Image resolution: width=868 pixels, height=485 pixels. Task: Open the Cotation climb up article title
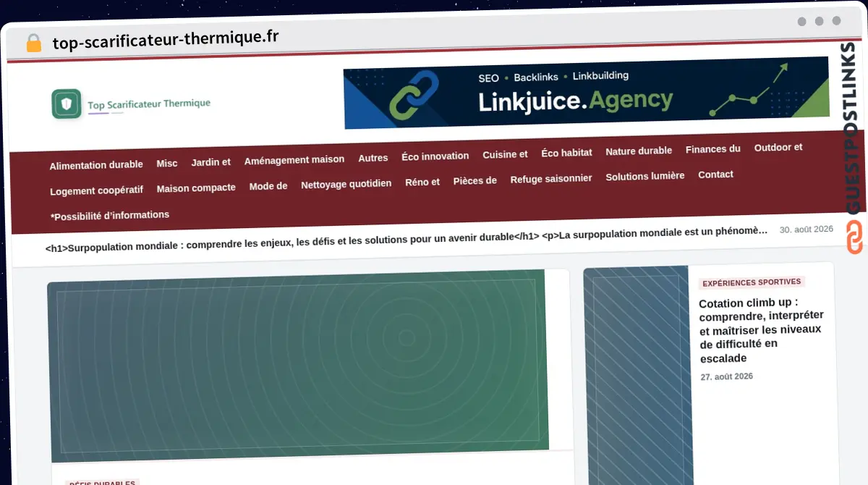click(761, 330)
